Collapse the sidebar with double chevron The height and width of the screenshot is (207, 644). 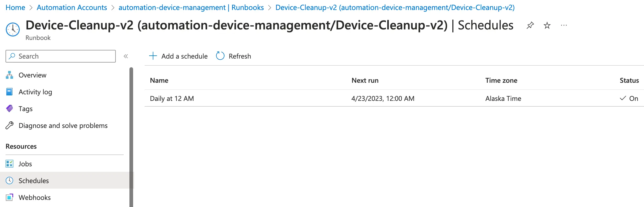(x=126, y=56)
